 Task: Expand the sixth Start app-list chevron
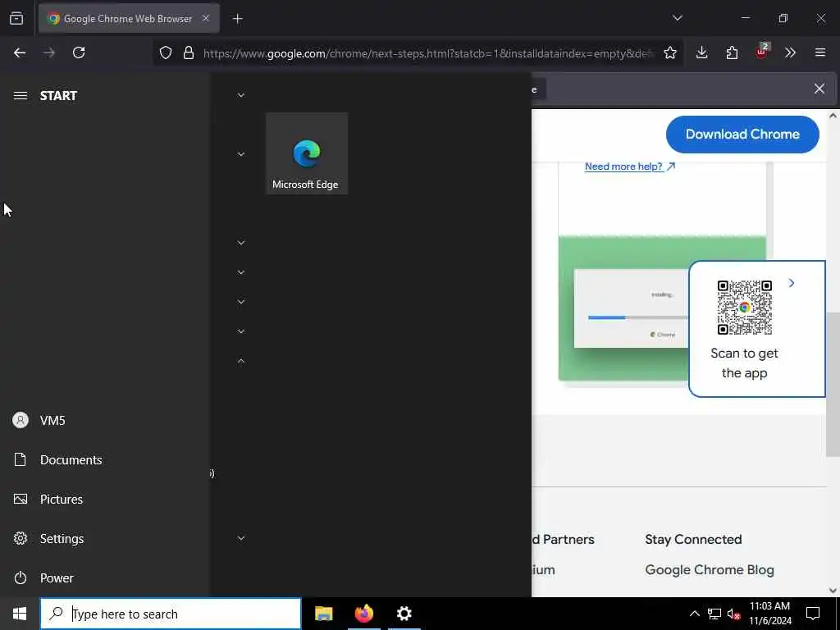tap(241, 331)
